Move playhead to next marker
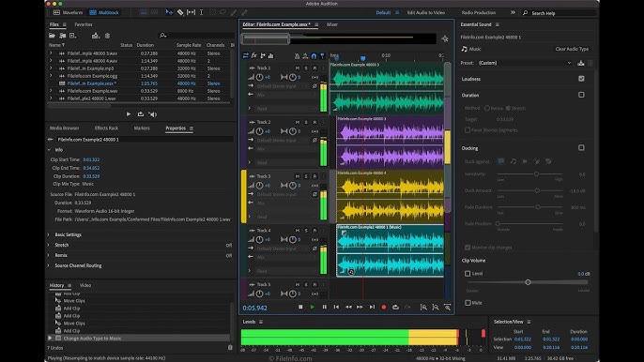This screenshot has width=644, height=362. (x=372, y=307)
